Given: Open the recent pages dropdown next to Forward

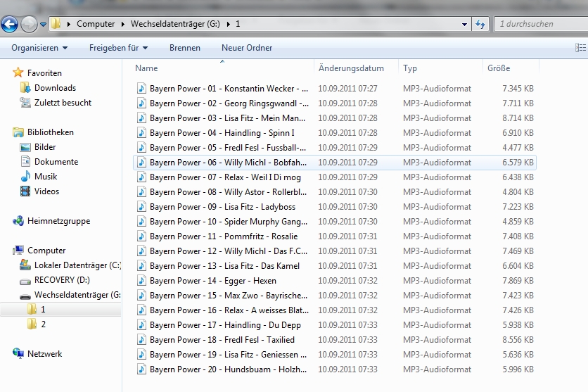Looking at the screenshot, I should click(44, 25).
